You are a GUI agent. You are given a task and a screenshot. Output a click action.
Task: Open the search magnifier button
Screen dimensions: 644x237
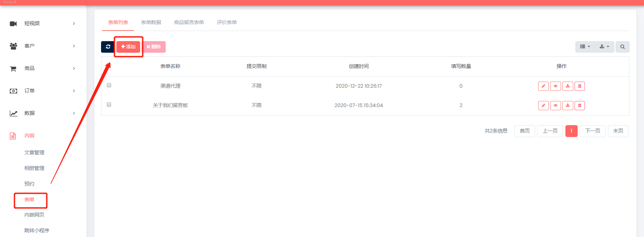(622, 47)
